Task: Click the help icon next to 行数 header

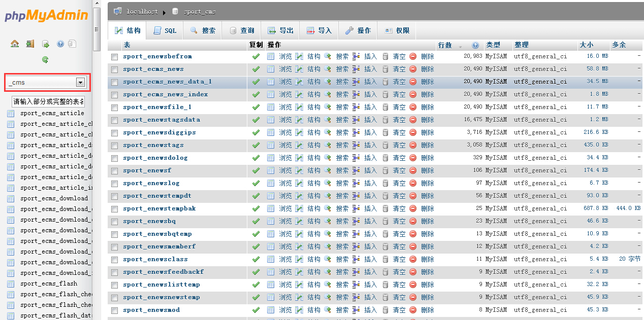Action: (475, 45)
